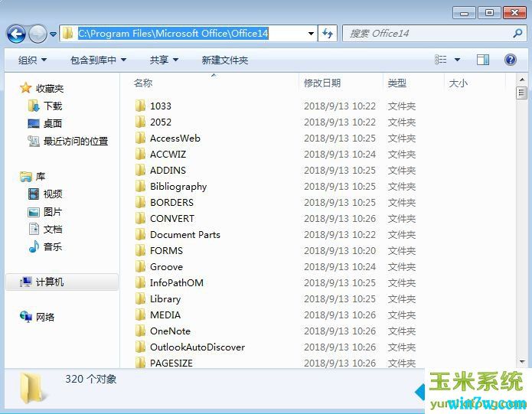Image resolution: width=532 pixels, height=414 pixels.
Task: Click the OutlookAutoDiscover folder name
Action: (x=197, y=347)
